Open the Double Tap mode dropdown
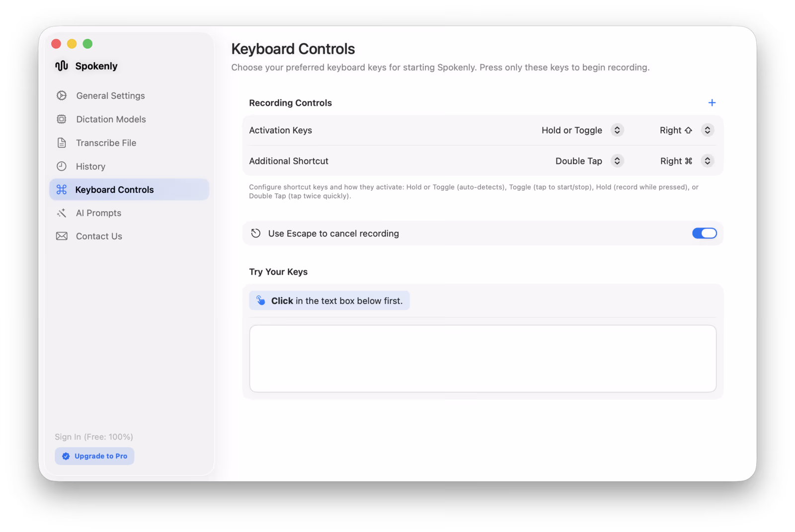The height and width of the screenshot is (532, 795). point(617,161)
